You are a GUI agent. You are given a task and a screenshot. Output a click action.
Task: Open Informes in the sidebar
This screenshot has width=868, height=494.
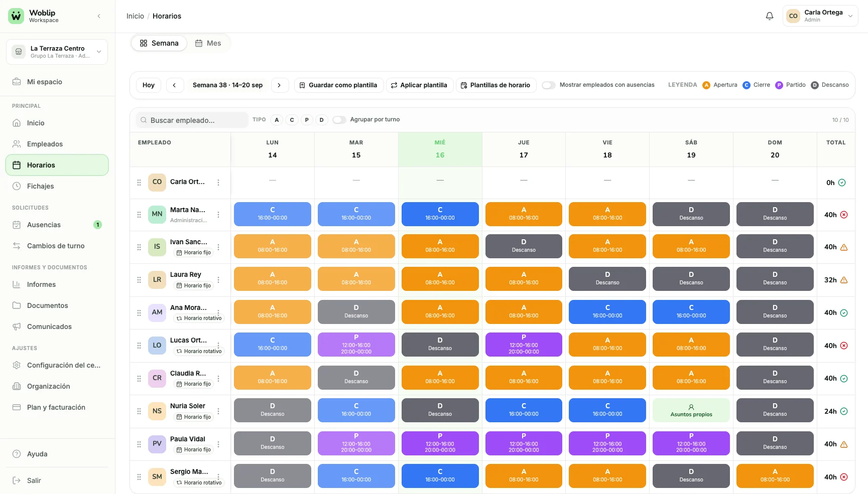(x=57, y=284)
